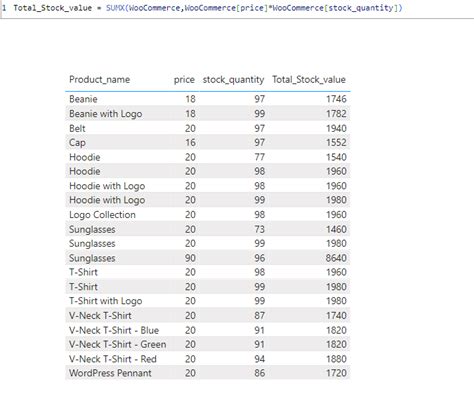Sort by price column header
This screenshot has width=474, height=396.
[184, 80]
